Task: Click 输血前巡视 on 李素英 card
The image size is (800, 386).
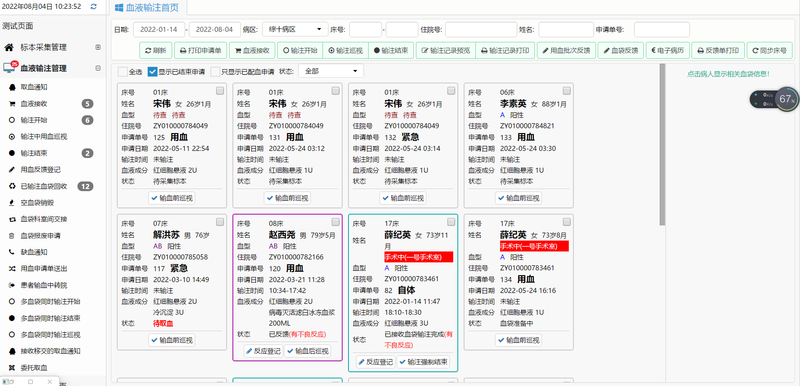Action: [518, 198]
